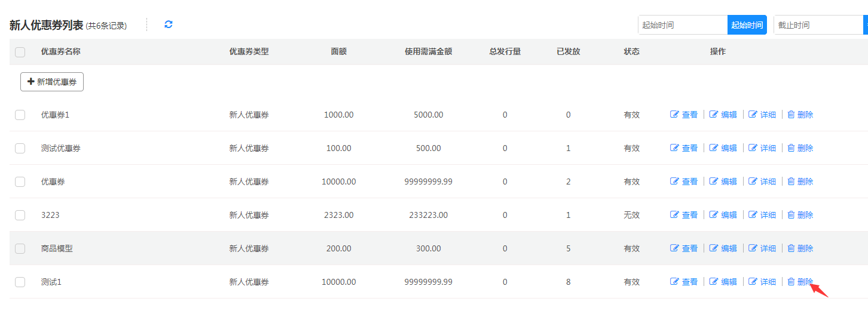This screenshot has height=326, width=868.
Task: Click the detail icon for 3223 row
Action: coord(753,215)
